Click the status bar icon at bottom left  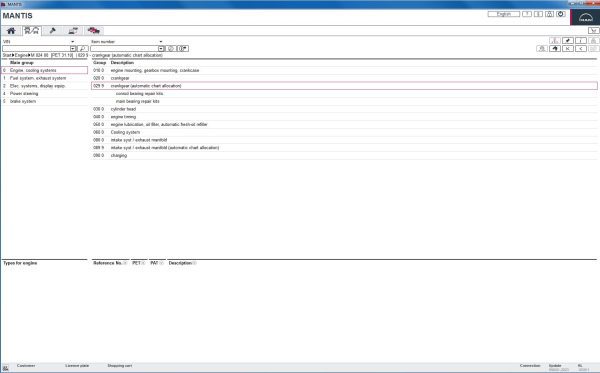pyautogui.click(x=5, y=368)
